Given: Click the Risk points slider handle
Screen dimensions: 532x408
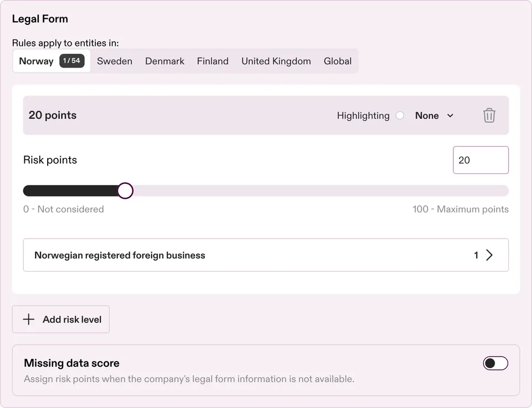Looking at the screenshot, I should tap(125, 190).
